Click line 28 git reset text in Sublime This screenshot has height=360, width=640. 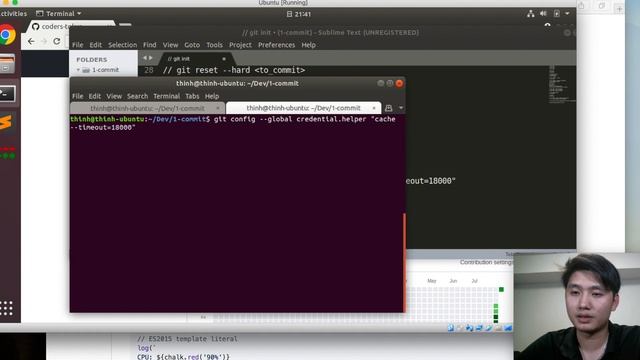click(x=234, y=70)
